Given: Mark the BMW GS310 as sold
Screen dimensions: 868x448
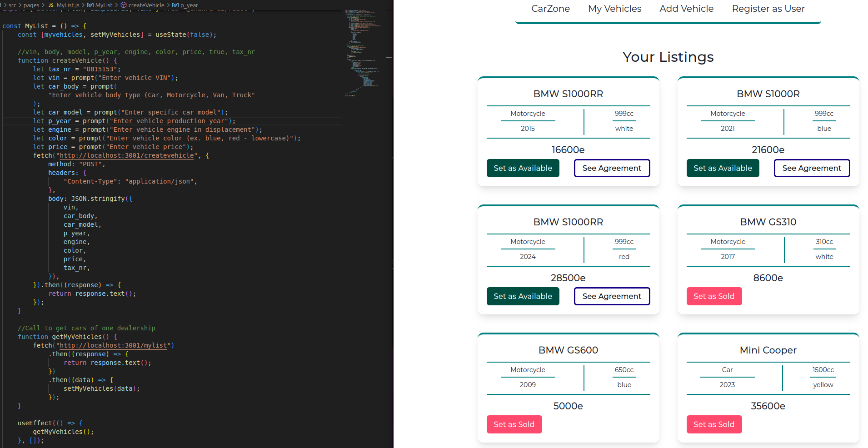Looking at the screenshot, I should point(713,296).
